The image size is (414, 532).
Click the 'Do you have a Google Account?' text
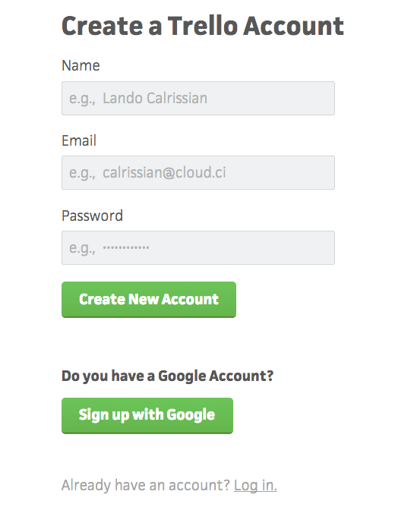pos(167,376)
